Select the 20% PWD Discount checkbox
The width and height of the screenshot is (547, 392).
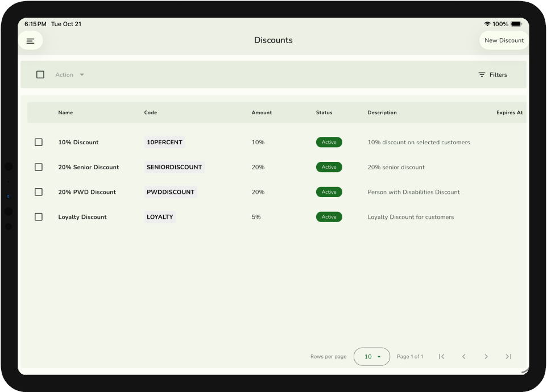tap(39, 192)
